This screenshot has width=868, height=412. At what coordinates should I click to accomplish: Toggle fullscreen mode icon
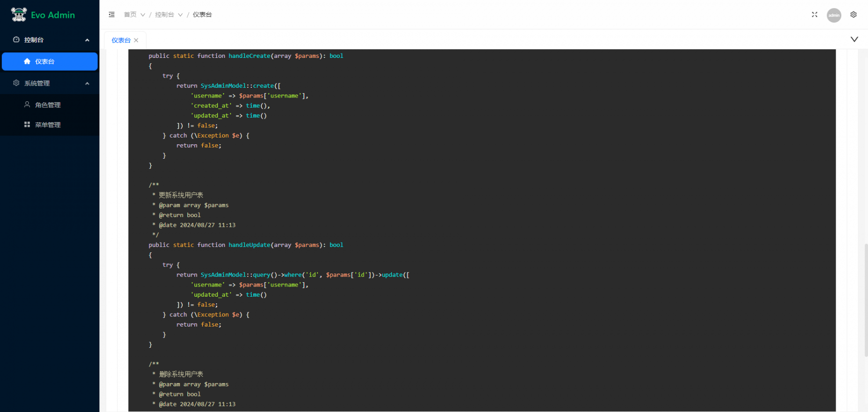tap(814, 14)
